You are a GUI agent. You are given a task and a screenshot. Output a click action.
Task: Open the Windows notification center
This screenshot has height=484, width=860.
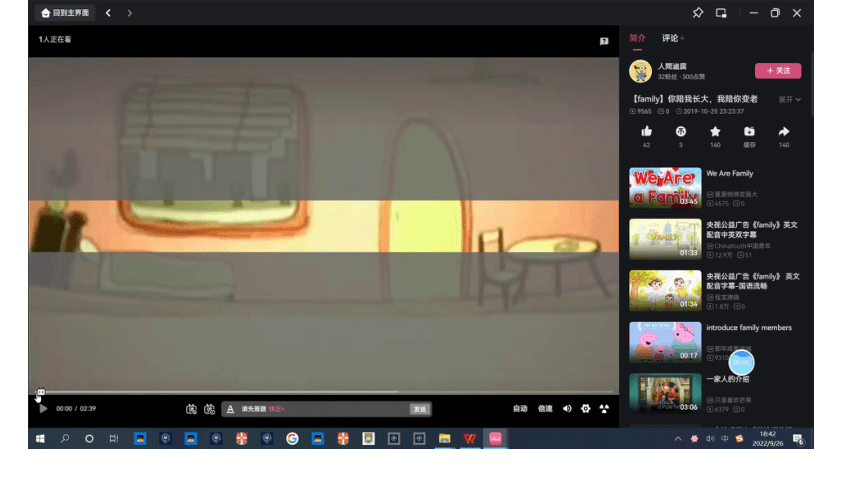pos(799,439)
